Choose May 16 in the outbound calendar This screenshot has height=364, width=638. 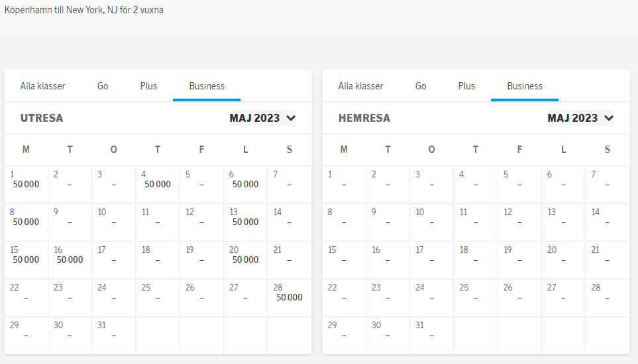tap(70, 260)
